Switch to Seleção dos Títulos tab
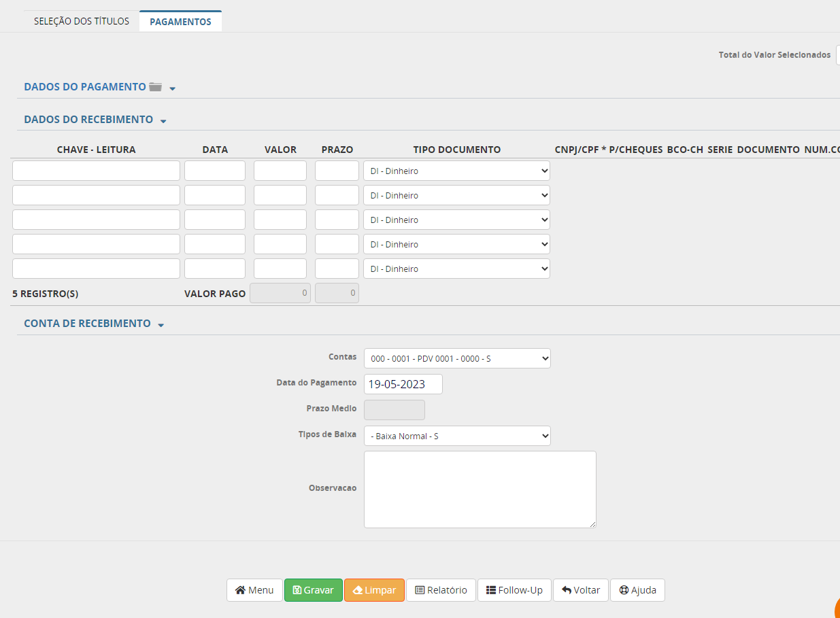The width and height of the screenshot is (840, 618). pyautogui.click(x=82, y=21)
